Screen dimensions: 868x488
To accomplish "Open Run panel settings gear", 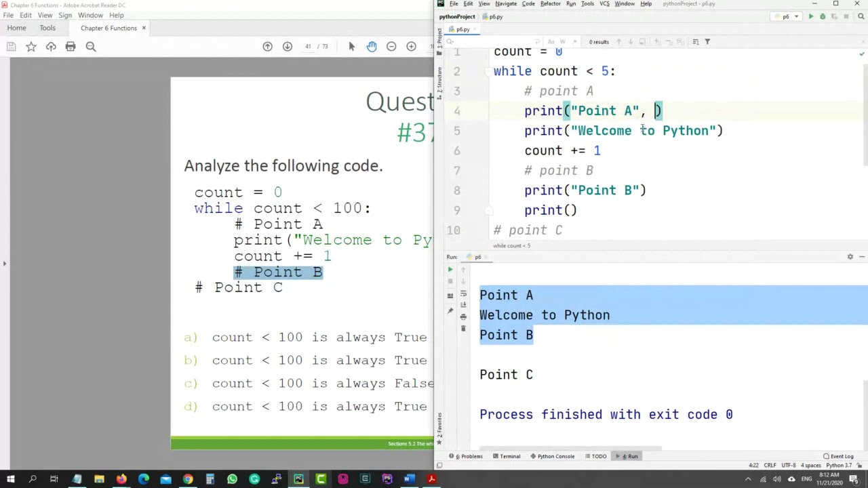I will (850, 257).
